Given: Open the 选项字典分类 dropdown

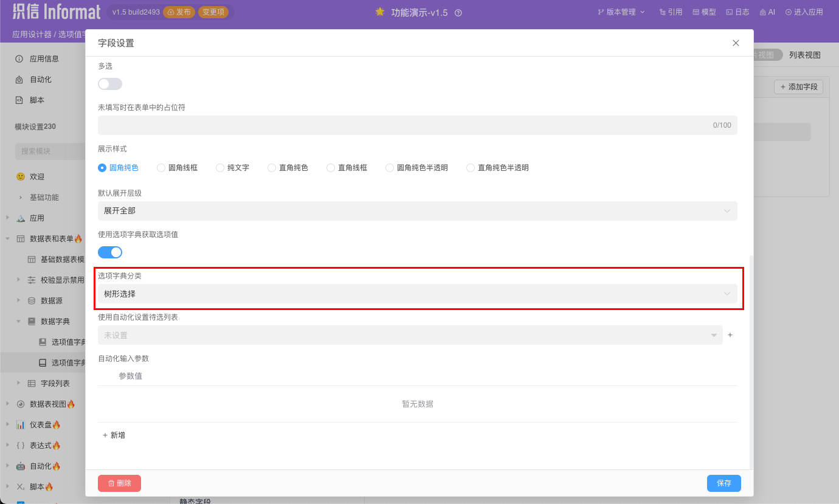Looking at the screenshot, I should coord(418,294).
